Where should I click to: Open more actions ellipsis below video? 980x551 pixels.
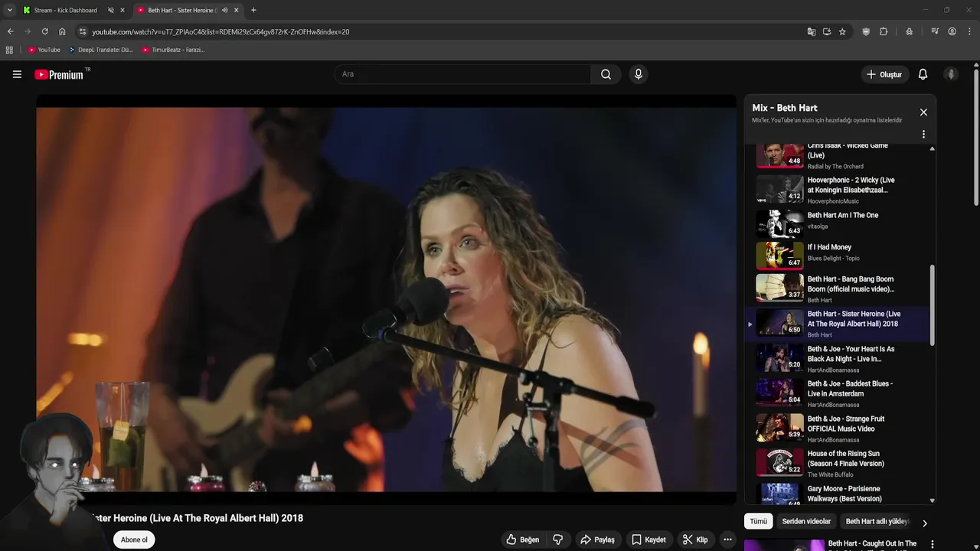point(727,540)
